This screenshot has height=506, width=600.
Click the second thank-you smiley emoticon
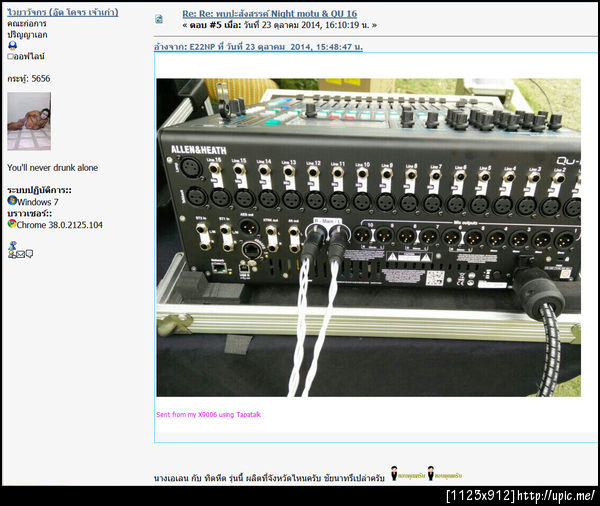tap(444, 474)
